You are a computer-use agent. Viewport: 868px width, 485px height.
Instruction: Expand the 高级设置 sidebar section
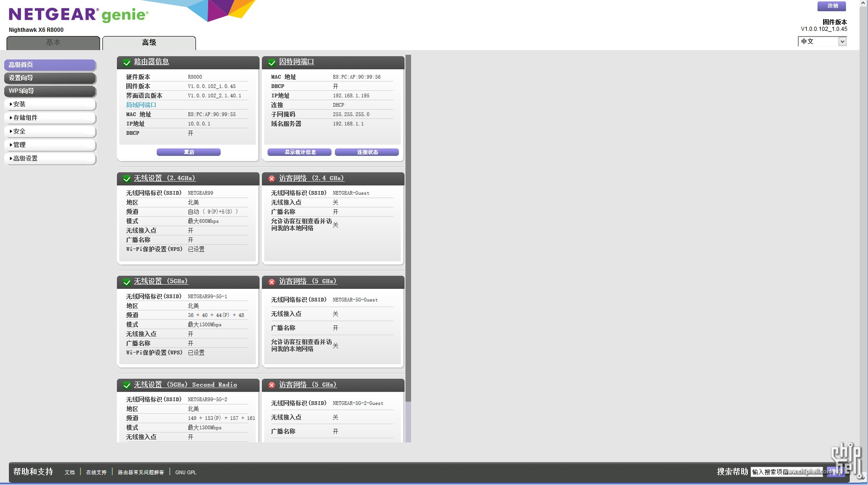tap(50, 159)
